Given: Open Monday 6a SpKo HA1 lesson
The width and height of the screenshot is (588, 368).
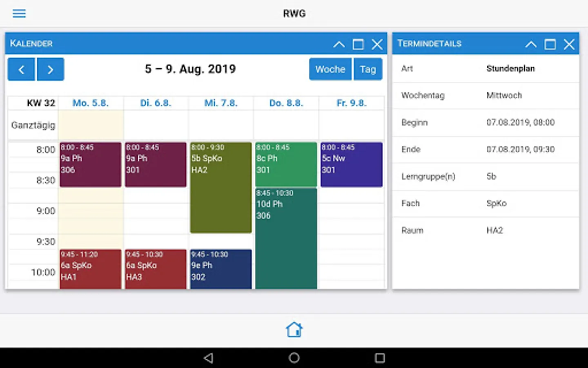Looking at the screenshot, I should (x=91, y=269).
